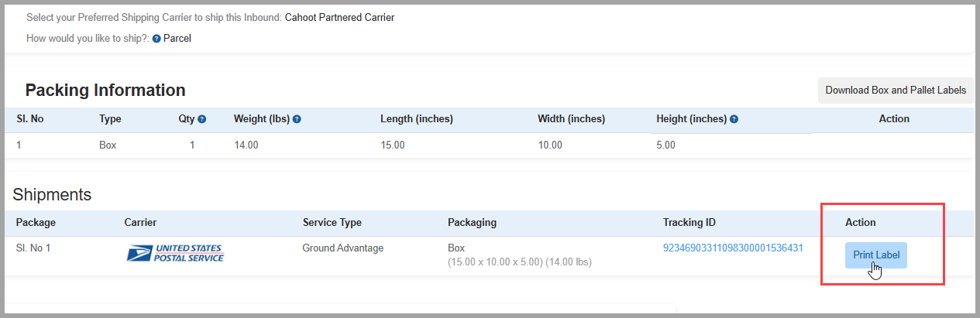
Task: Click the United States Postal Service logo
Action: tap(175, 253)
